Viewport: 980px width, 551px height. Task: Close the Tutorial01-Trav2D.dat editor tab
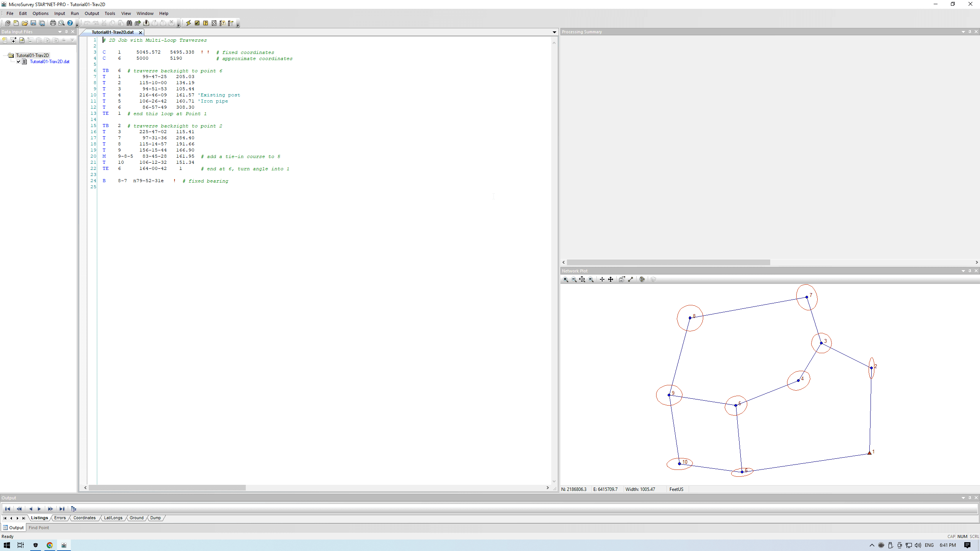coord(140,33)
